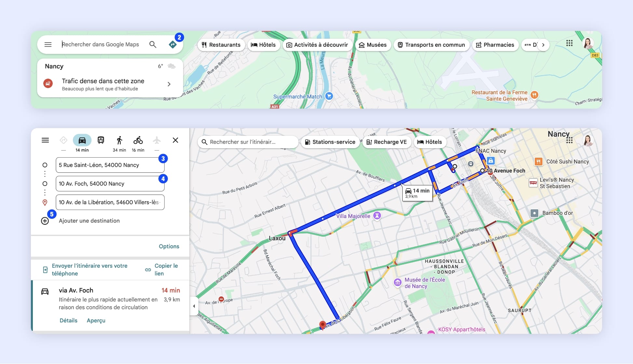Select the Restaurants category chip
This screenshot has height=364, width=633.
click(x=221, y=45)
